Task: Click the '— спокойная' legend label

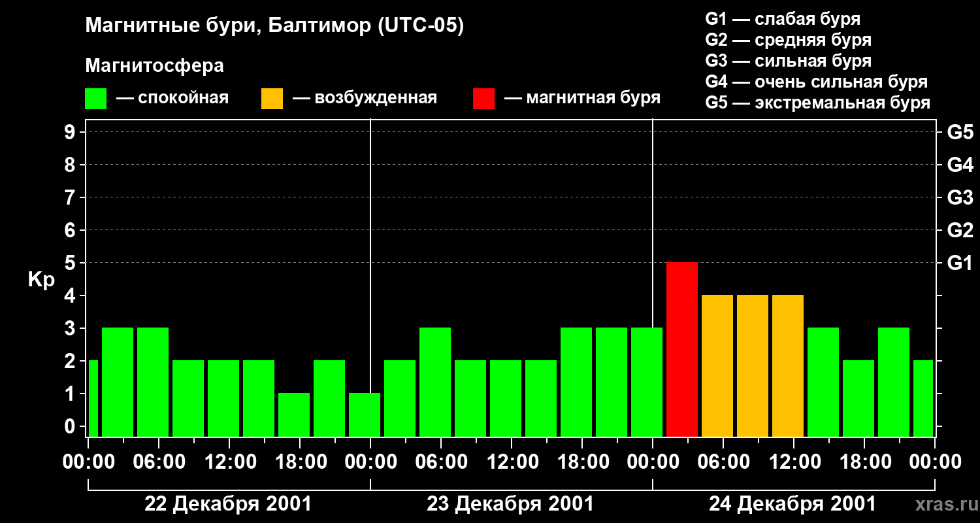Action: click(x=172, y=99)
